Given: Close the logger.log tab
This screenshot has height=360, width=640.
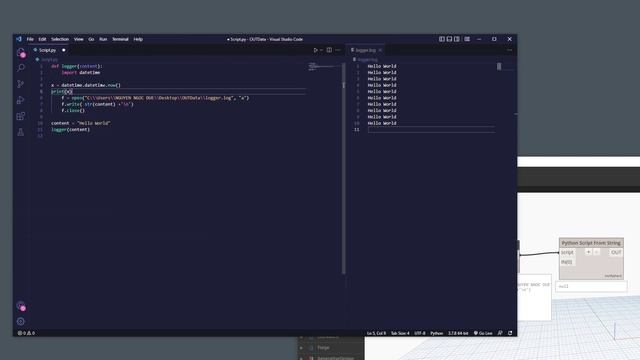Looking at the screenshot, I should [380, 50].
